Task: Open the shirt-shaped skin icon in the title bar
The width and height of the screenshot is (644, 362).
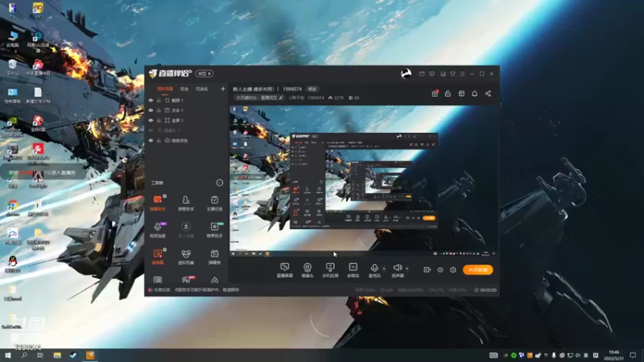Action: coord(452,74)
